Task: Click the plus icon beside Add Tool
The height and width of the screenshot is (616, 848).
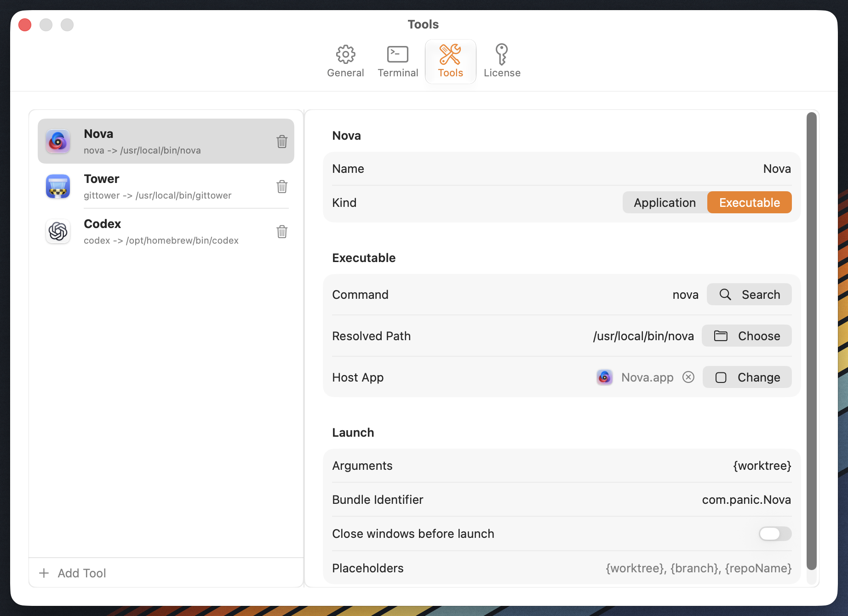Action: pyautogui.click(x=44, y=573)
